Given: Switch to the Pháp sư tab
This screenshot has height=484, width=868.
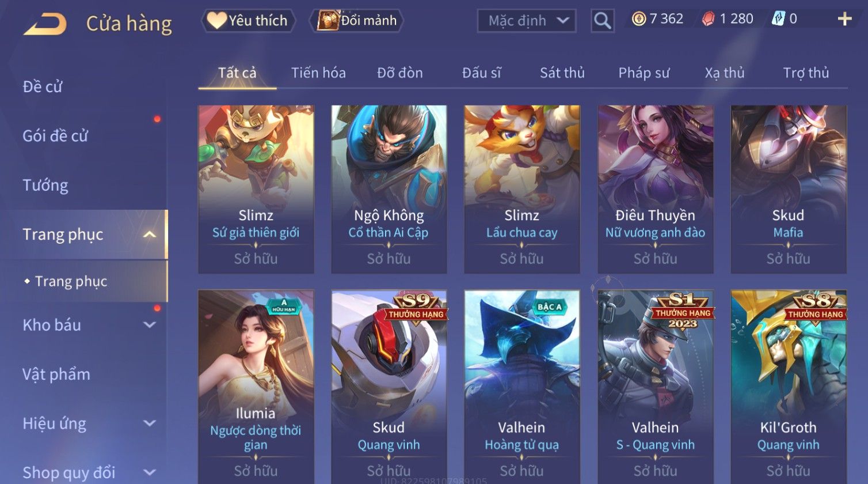Looking at the screenshot, I should click(644, 73).
